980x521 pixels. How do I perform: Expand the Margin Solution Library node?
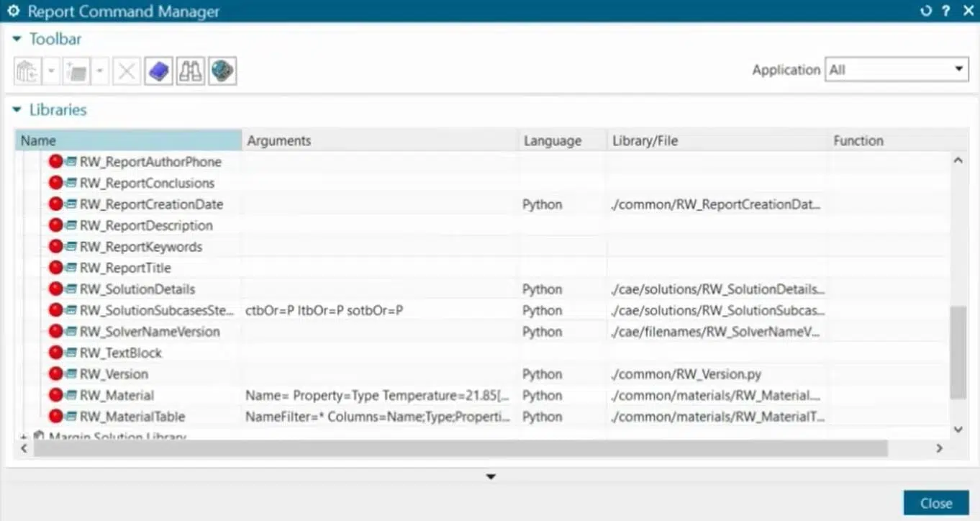(24, 436)
